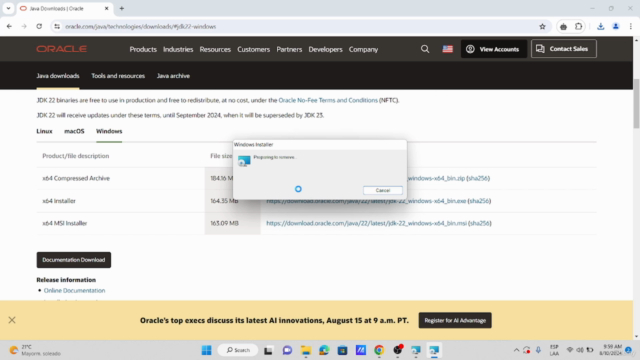Open sha256 link for Compressed Archive
The width and height of the screenshot is (640, 360).
pos(478,178)
